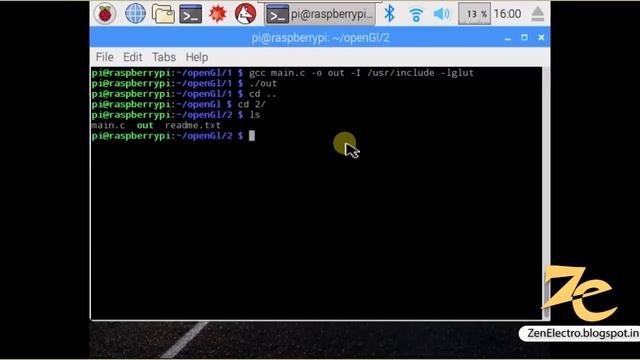Click readme.txt in the ls output
Image resolution: width=640 pixels, height=360 pixels.
(x=193, y=126)
